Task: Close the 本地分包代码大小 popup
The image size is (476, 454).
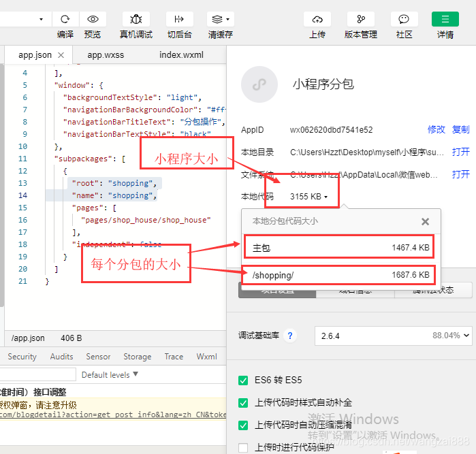Action: click(426, 221)
